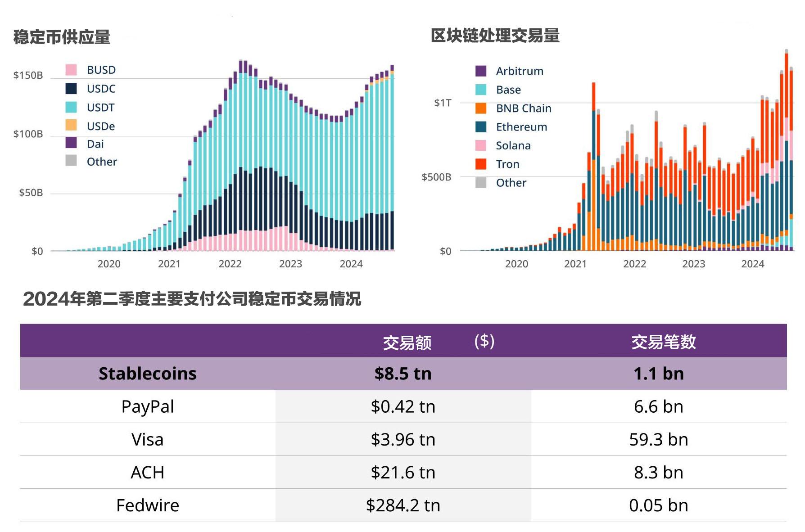
Task: Select the Base legend label
Action: coord(508,90)
